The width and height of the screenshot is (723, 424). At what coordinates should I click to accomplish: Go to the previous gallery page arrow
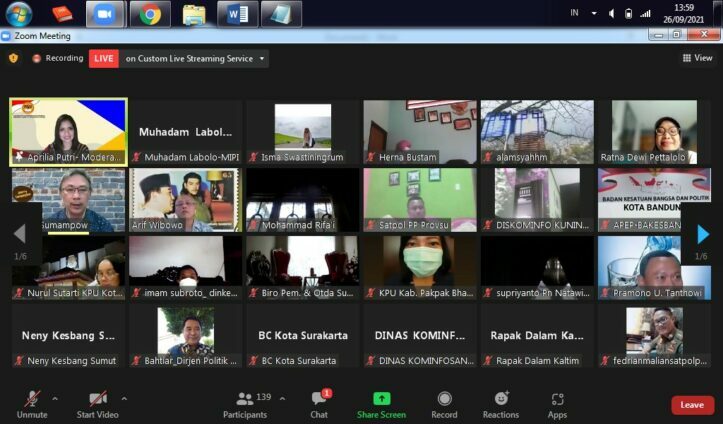point(20,234)
